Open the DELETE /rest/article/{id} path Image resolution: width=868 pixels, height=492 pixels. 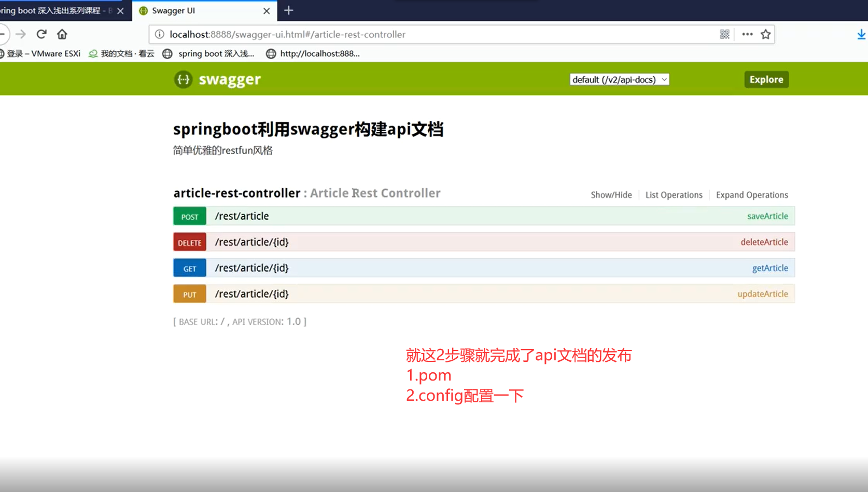(251, 242)
